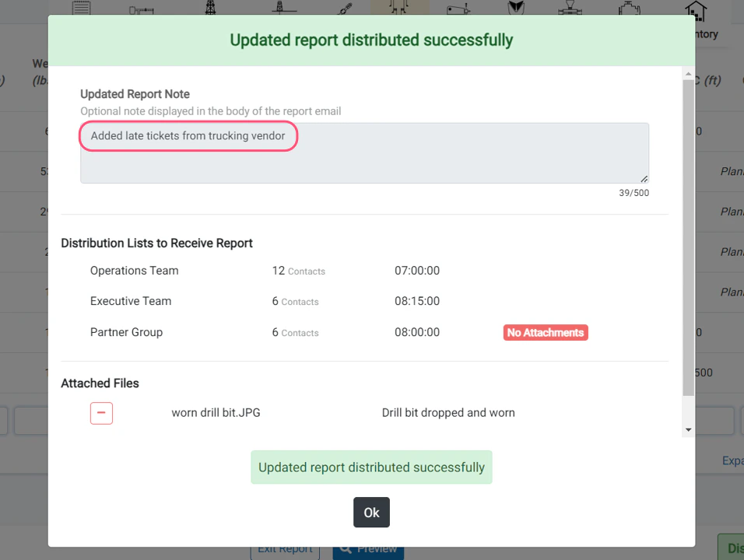The height and width of the screenshot is (560, 744).
Task: Click the Exit Report button
Action: click(x=285, y=549)
